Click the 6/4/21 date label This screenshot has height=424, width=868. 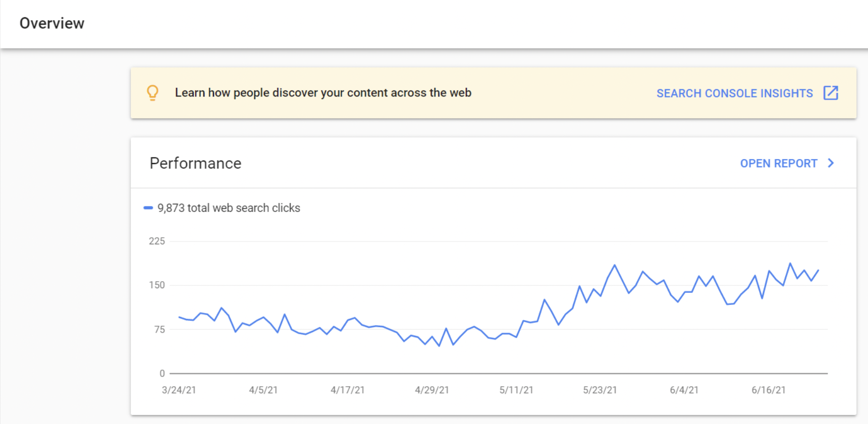point(684,390)
